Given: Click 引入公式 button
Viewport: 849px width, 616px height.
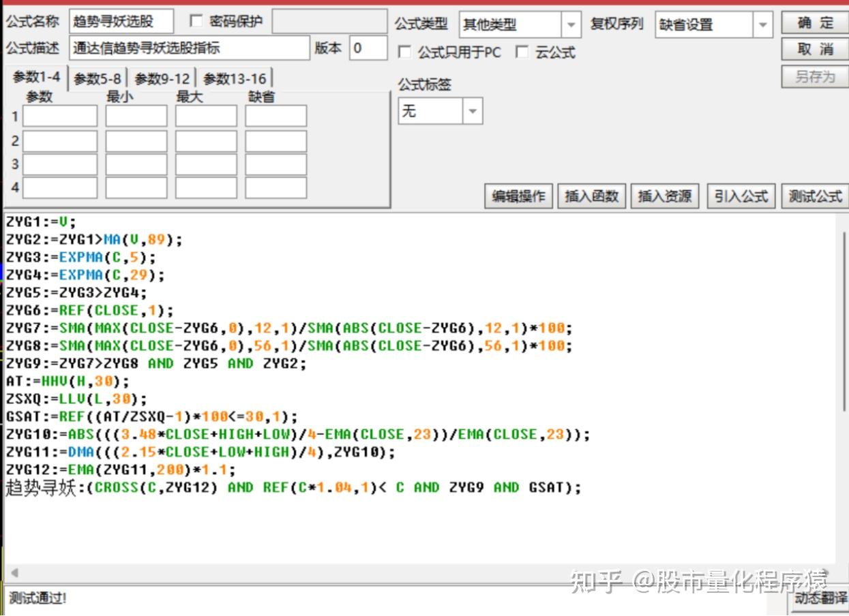Looking at the screenshot, I should tap(741, 196).
